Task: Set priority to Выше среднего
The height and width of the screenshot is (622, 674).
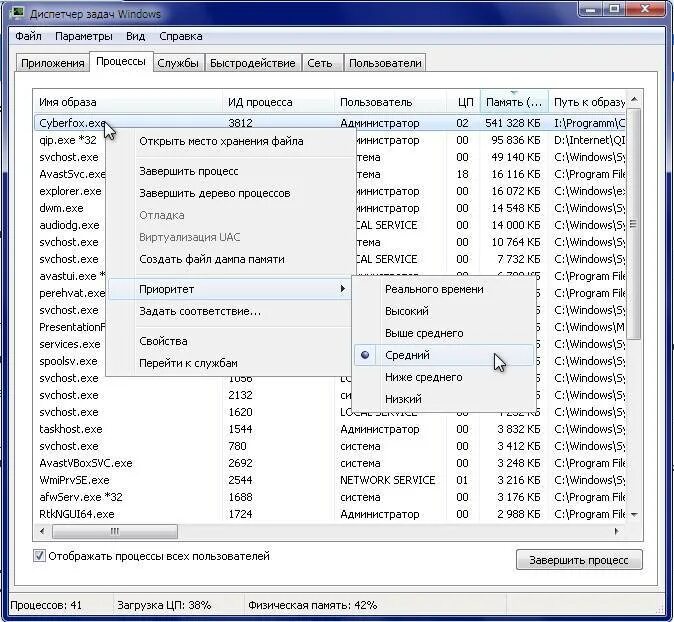Action: 444,333
